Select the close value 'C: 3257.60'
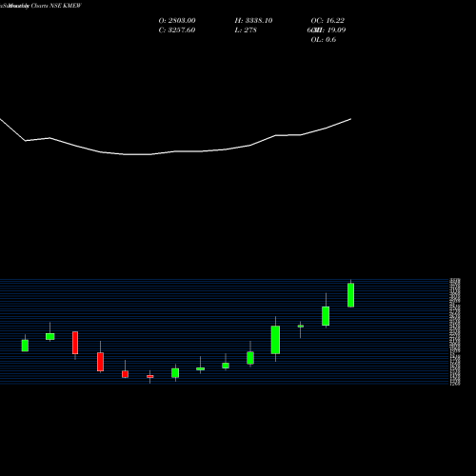The width and height of the screenshot is (476, 476). 177,30
